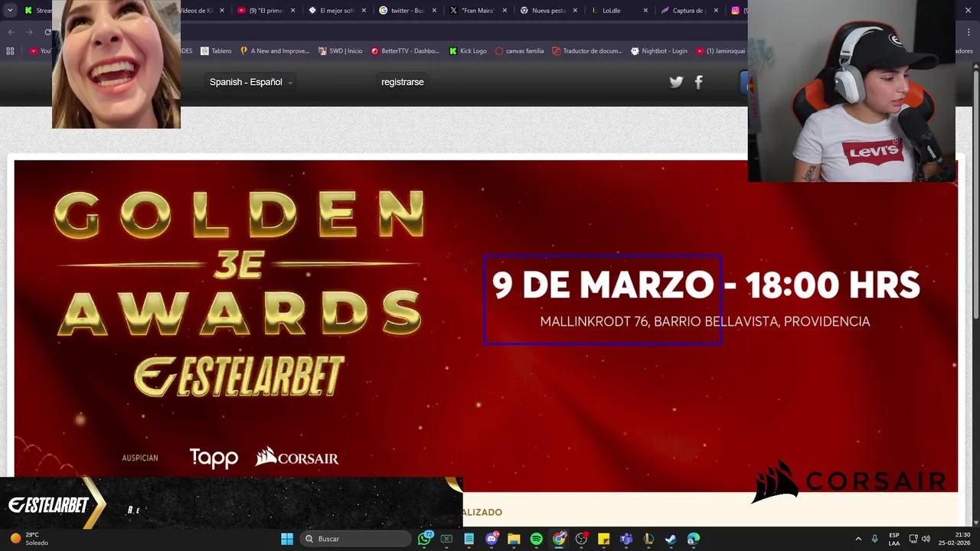Open the Notepad taskbar icon
The width and height of the screenshot is (980, 551).
click(469, 539)
